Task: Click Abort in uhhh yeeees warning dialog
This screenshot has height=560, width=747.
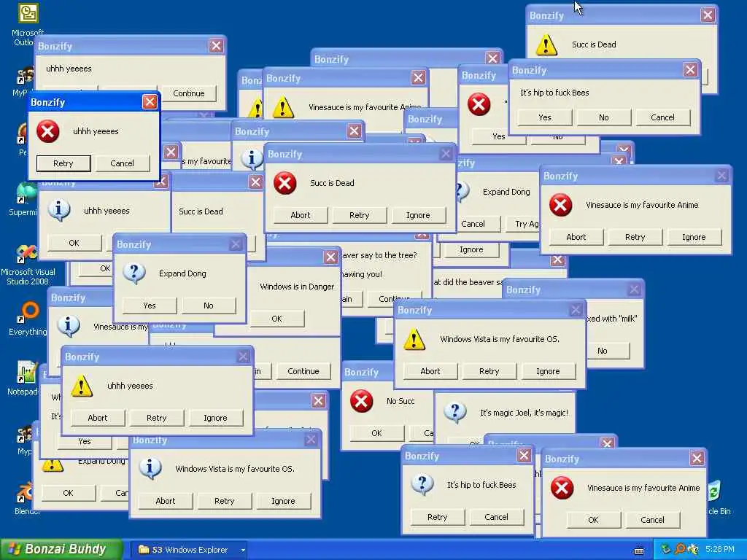Action: click(98, 418)
